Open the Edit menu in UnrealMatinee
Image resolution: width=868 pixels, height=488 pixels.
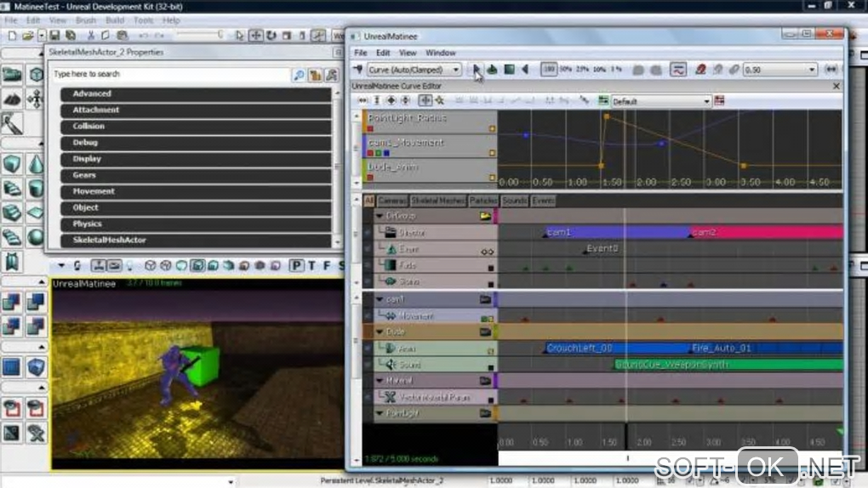tap(383, 53)
